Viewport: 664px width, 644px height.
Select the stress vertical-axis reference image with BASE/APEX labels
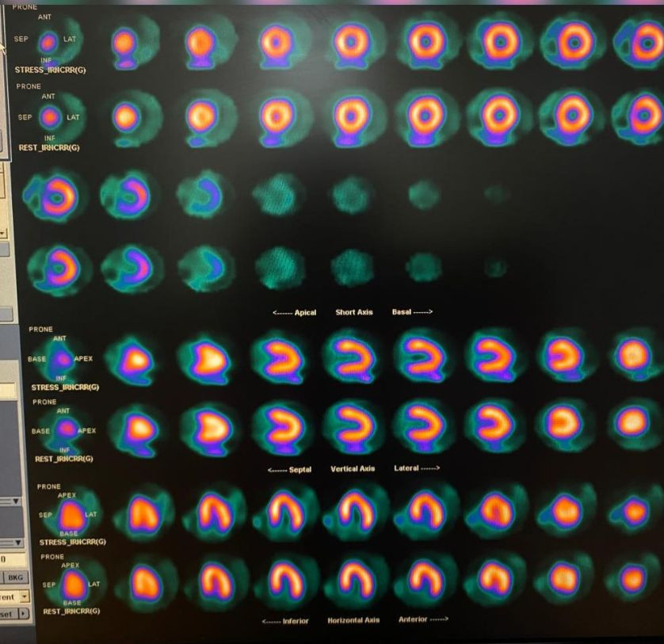[64, 359]
